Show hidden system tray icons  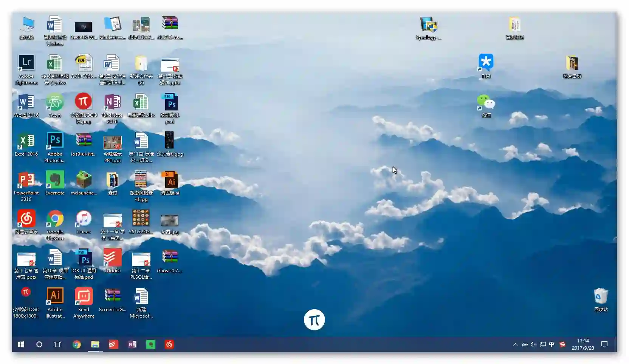click(515, 344)
